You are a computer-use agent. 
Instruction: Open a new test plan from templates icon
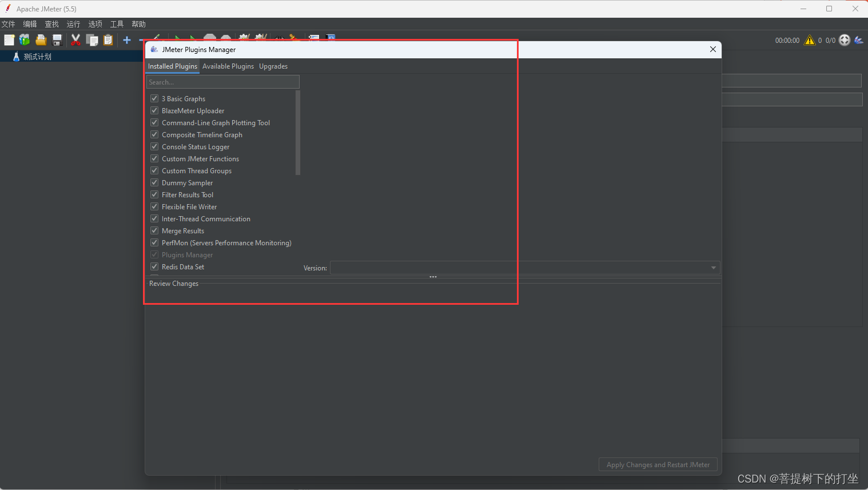coord(24,40)
